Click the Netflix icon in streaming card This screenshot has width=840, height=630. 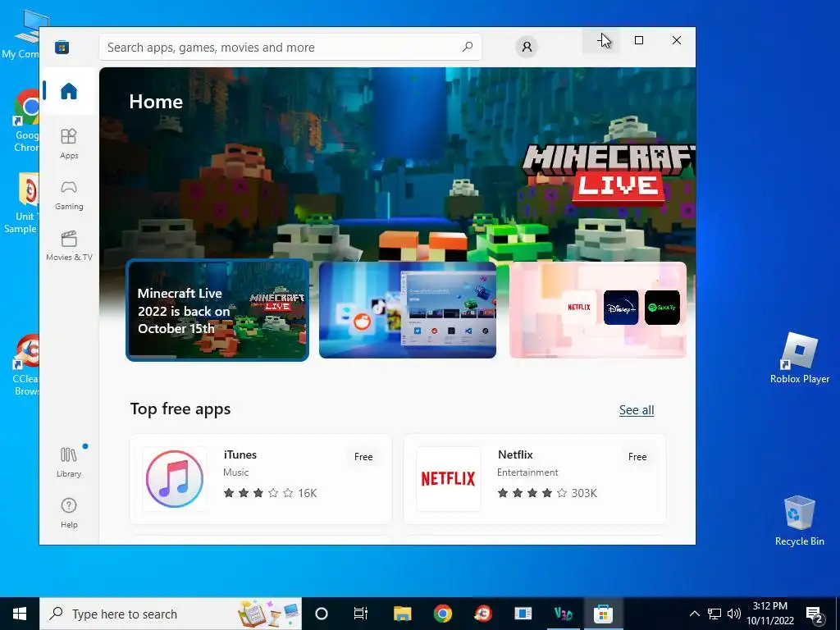(579, 308)
